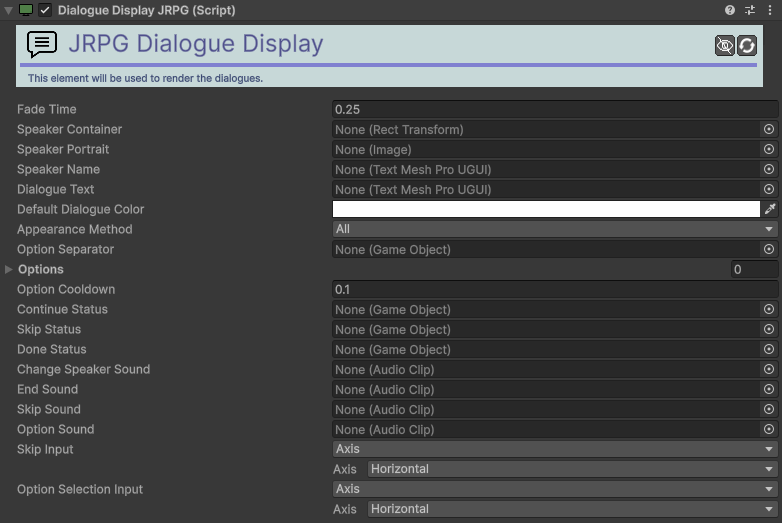Expand the Options list foldout

(x=8, y=269)
